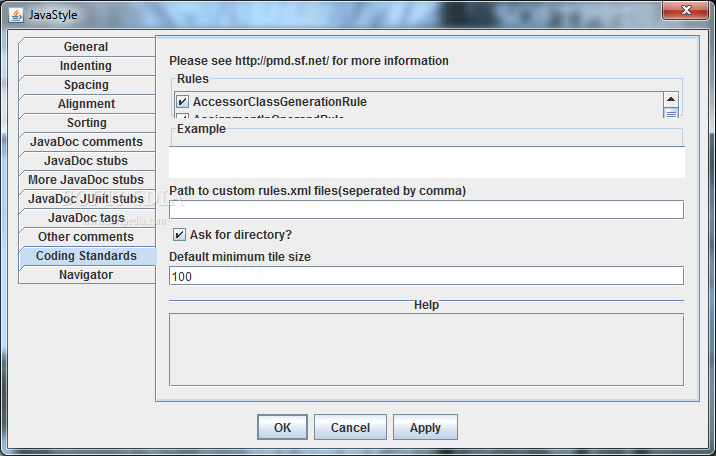Select the Coding Standards tab
Image resolution: width=716 pixels, height=456 pixels.
[87, 256]
